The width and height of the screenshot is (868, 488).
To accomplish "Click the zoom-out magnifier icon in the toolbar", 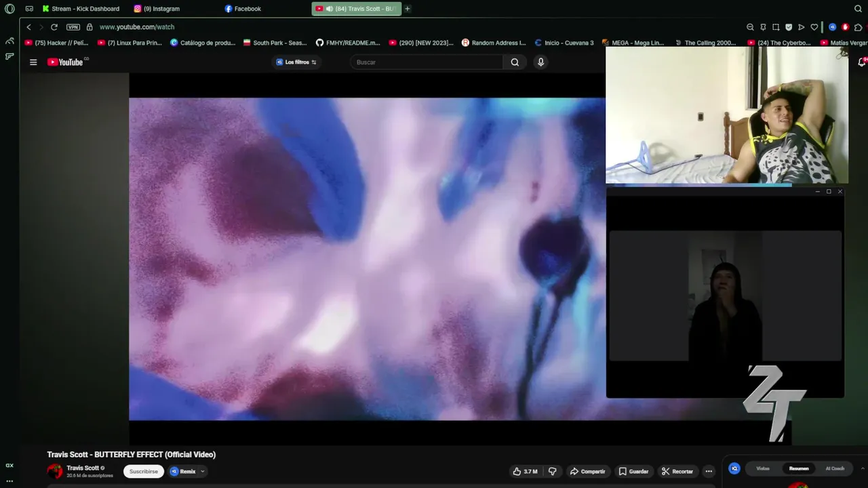I will (x=750, y=27).
